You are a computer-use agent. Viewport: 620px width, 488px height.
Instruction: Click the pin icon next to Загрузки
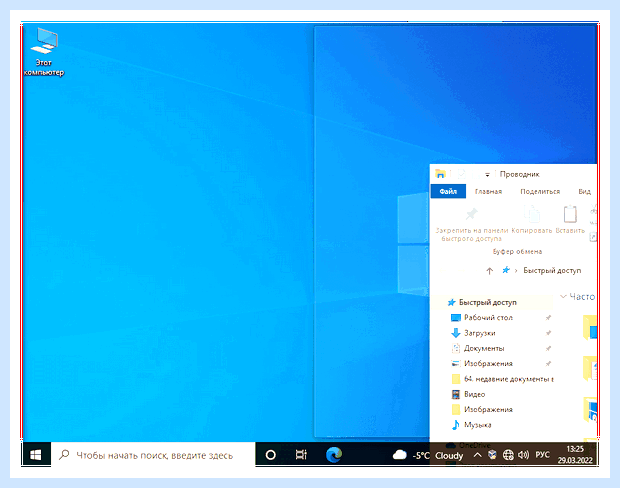click(548, 333)
